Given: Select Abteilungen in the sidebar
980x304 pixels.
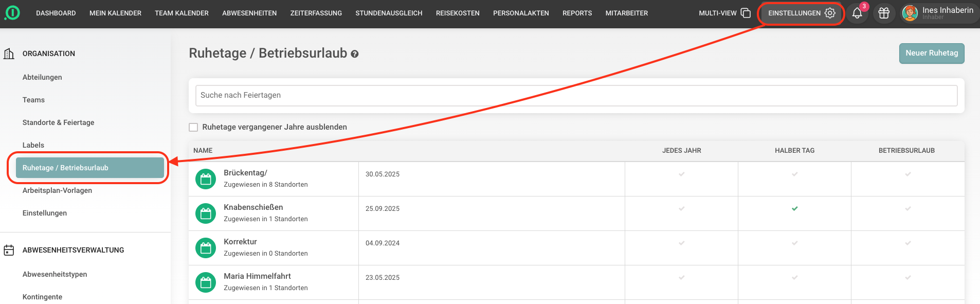Looking at the screenshot, I should click(x=42, y=77).
